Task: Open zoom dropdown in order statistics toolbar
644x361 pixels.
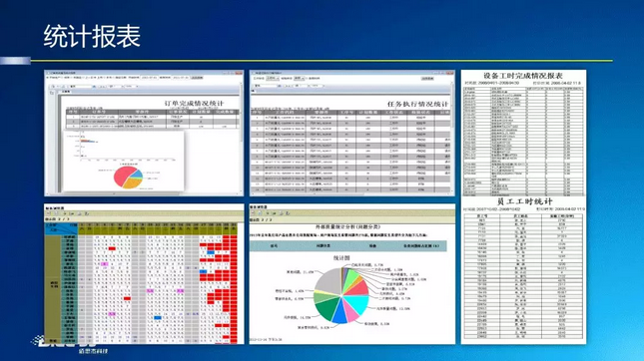Action: point(131,87)
